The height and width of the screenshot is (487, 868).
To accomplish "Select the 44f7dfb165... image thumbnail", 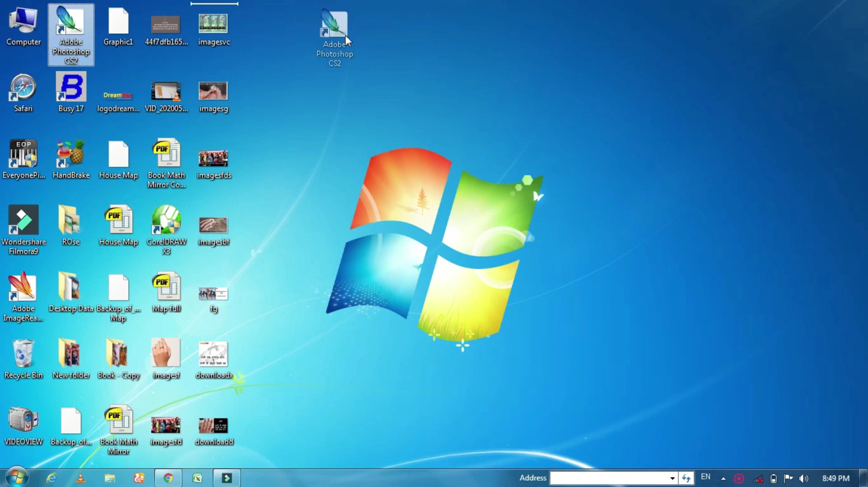I will 166,30.
